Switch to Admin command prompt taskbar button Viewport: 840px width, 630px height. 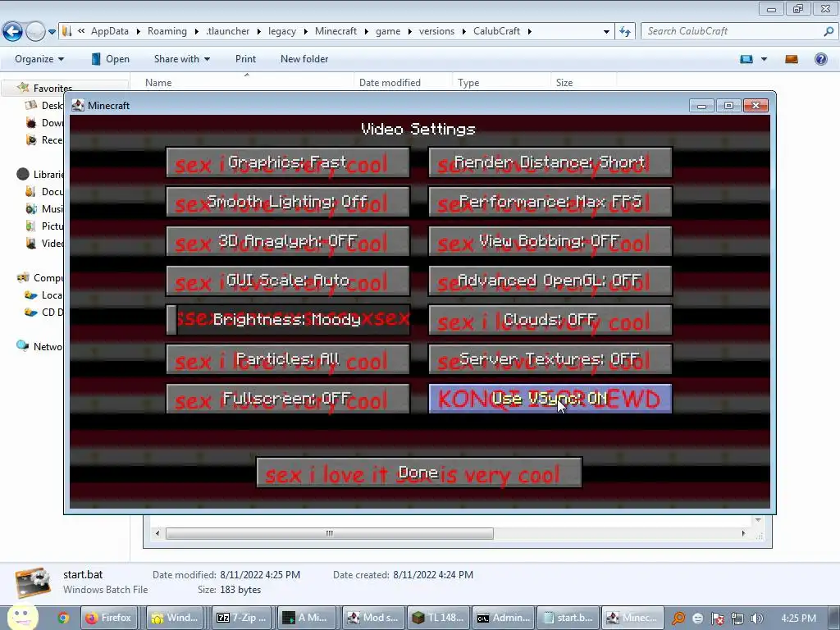[504, 618]
